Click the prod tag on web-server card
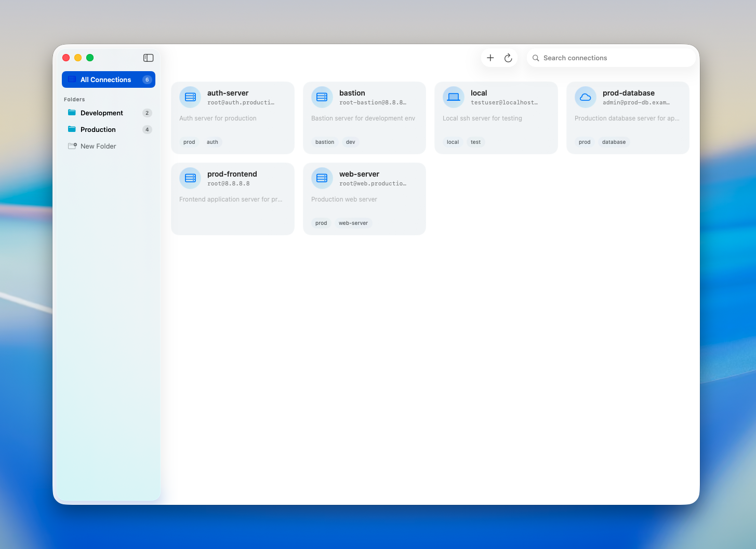756x549 pixels. click(x=321, y=223)
